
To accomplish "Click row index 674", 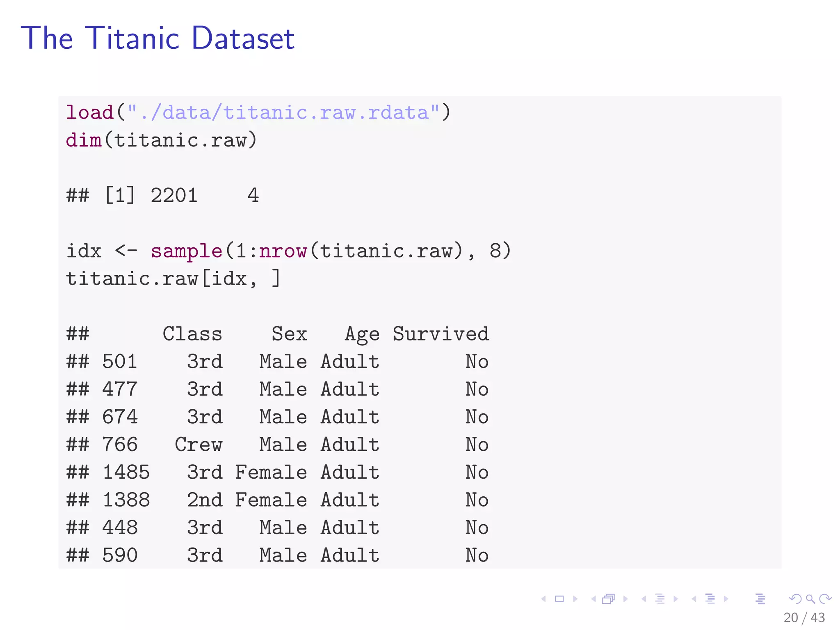I will [120, 417].
